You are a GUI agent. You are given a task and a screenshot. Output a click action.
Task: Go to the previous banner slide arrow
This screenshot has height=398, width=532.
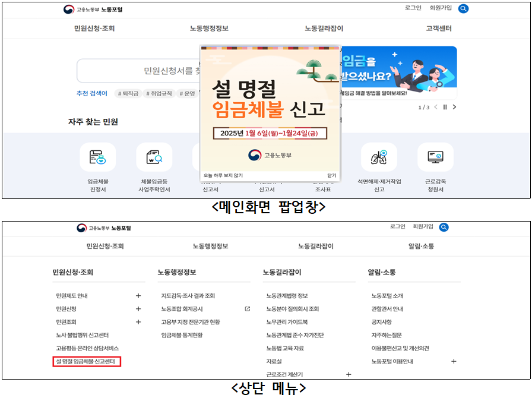click(x=436, y=108)
